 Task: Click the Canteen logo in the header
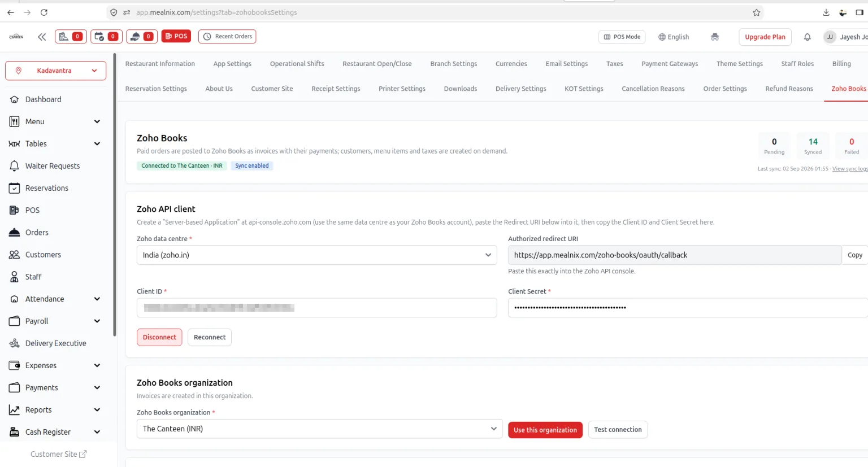[16, 37]
